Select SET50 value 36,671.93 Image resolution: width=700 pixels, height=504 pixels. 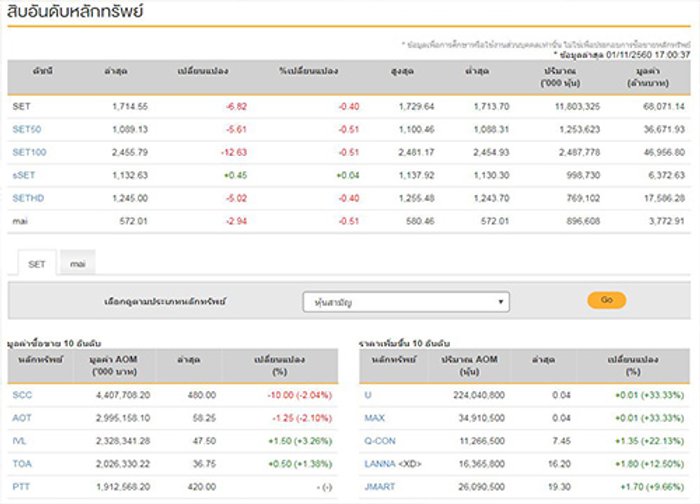(x=664, y=129)
